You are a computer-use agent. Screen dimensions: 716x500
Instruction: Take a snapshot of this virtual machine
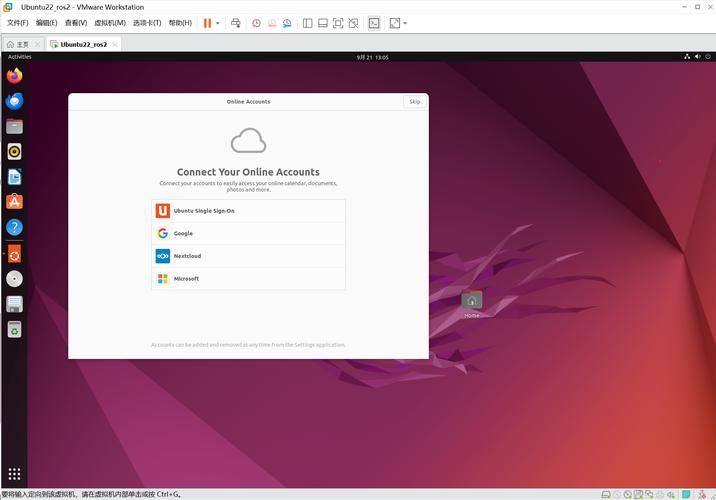(256, 23)
